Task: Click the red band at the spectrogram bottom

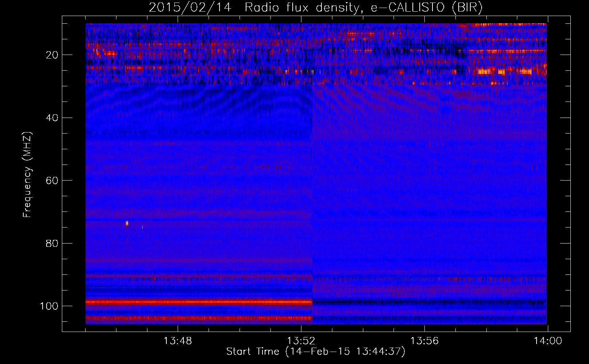Action: (198, 318)
